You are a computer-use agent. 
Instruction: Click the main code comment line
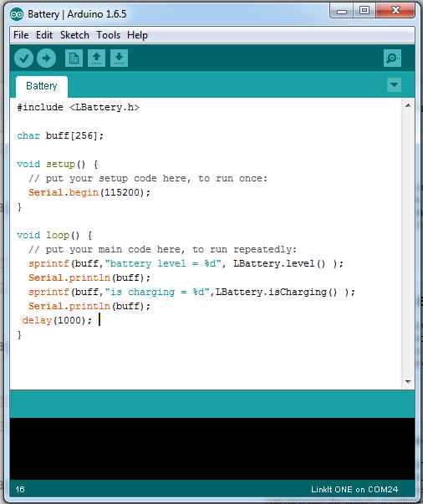point(162,249)
